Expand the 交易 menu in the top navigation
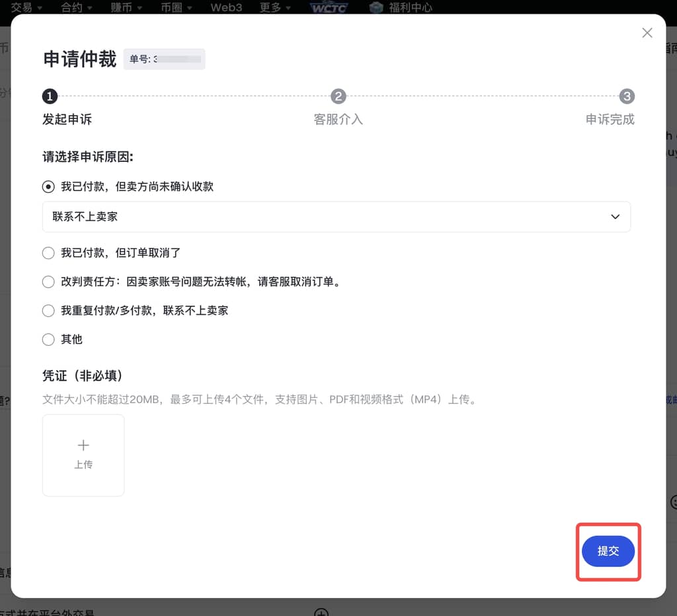The image size is (677, 616). (26, 7)
